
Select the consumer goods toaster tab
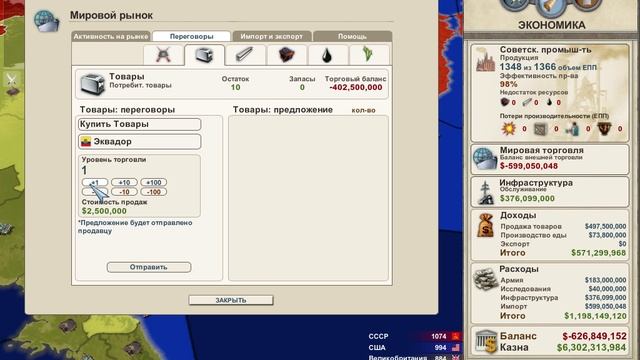tap(204, 55)
